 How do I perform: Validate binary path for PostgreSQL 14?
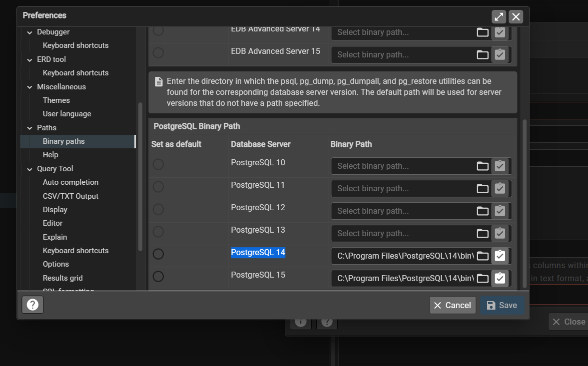(x=500, y=256)
